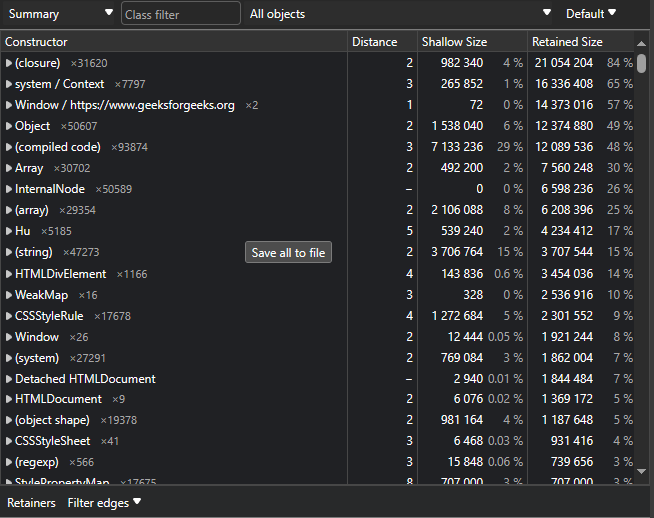Expand the HTMLDivElement row
Image resolution: width=654 pixels, height=518 pixels.
click(9, 274)
